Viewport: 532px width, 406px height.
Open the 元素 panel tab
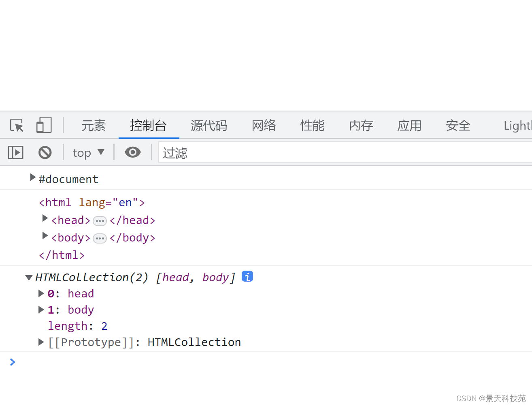coord(93,126)
